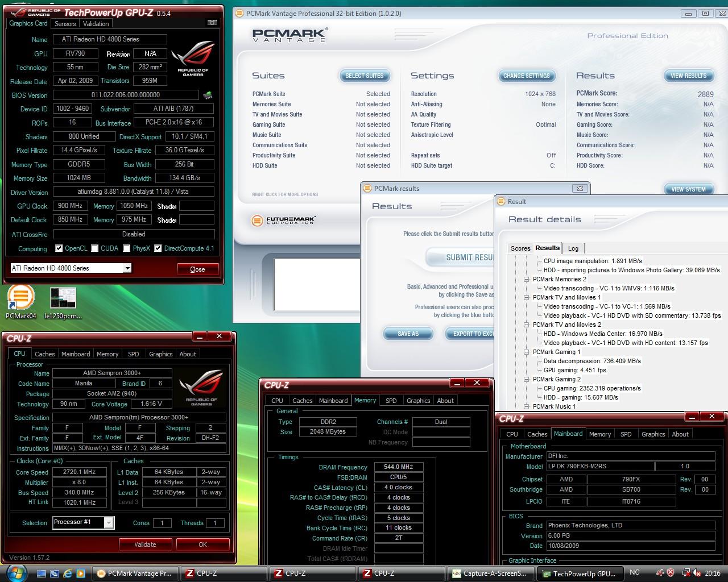Open About tab in CPU-Z processor window
The height and width of the screenshot is (582, 728).
tap(188, 354)
